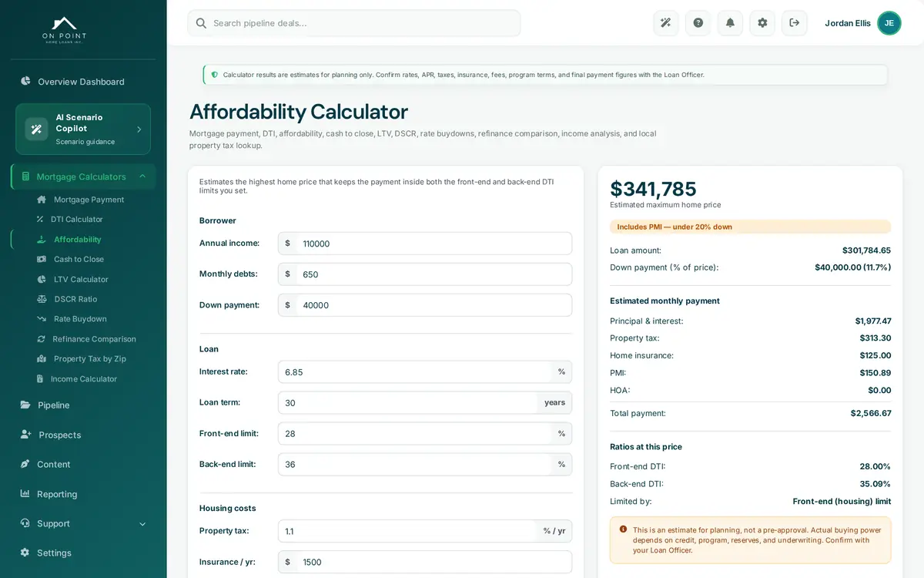Click the Property Tax by Zip house icon
The height and width of the screenshot is (578, 924).
[42, 359]
